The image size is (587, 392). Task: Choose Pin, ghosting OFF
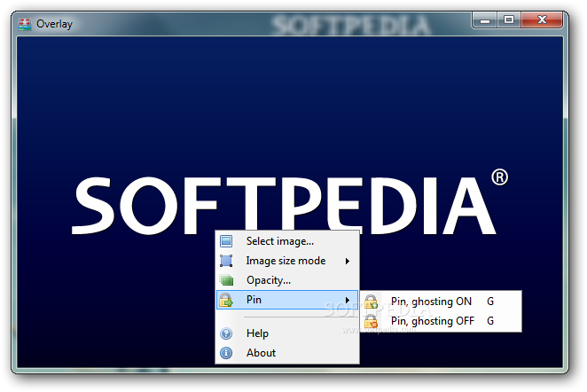click(441, 321)
